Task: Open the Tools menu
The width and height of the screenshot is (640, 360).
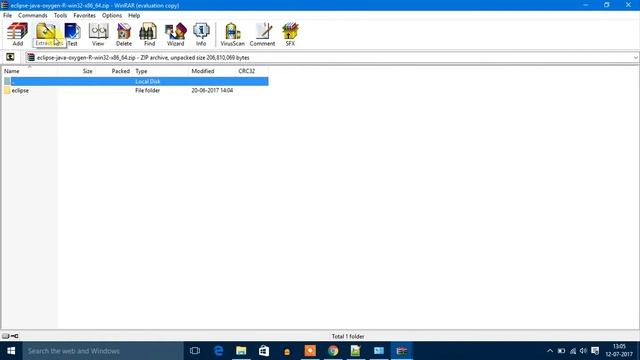Action: 60,15
